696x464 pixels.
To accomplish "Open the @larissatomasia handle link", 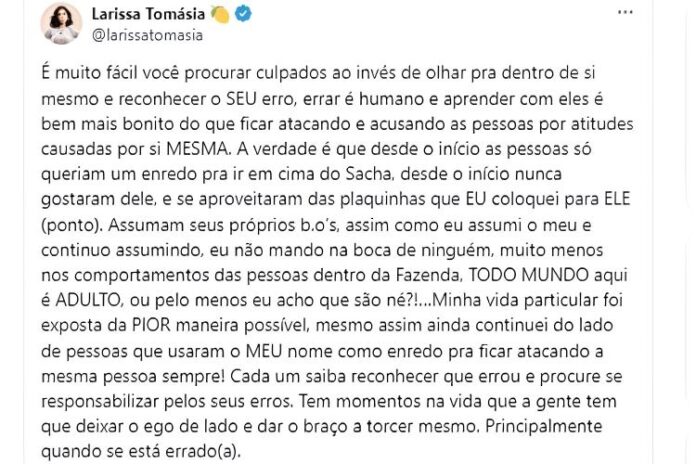I will [148, 35].
